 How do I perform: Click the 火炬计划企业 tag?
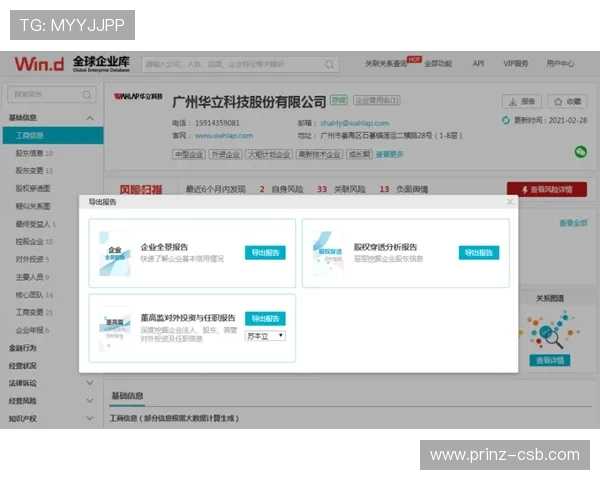269,154
